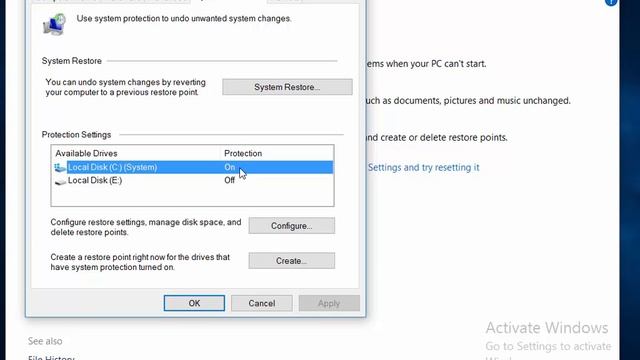Image resolution: width=640 pixels, height=360 pixels.
Task: Click the Local Disk (E:) drive icon
Action: (60, 181)
